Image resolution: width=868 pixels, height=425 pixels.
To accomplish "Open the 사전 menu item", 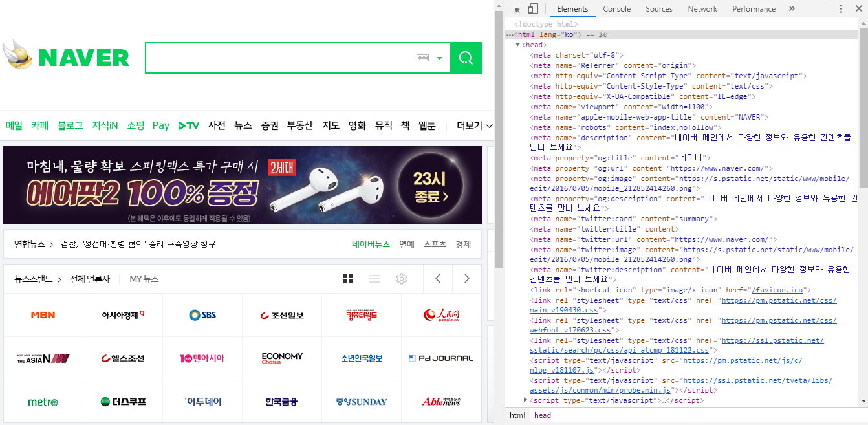I will 217,125.
